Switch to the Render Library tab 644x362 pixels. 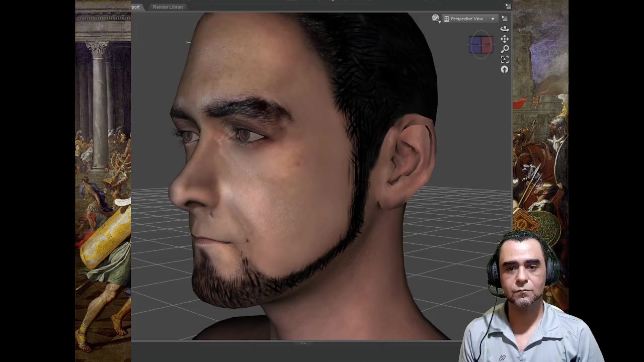tap(168, 7)
